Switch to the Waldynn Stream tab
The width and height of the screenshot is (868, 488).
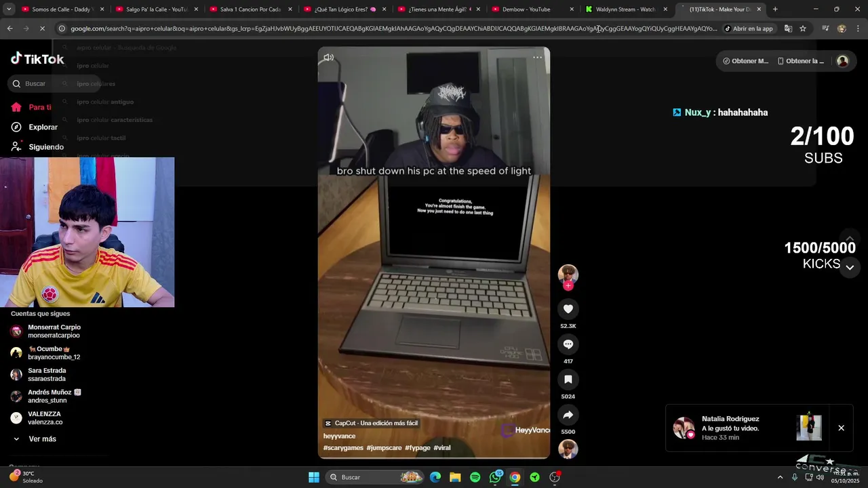click(627, 9)
